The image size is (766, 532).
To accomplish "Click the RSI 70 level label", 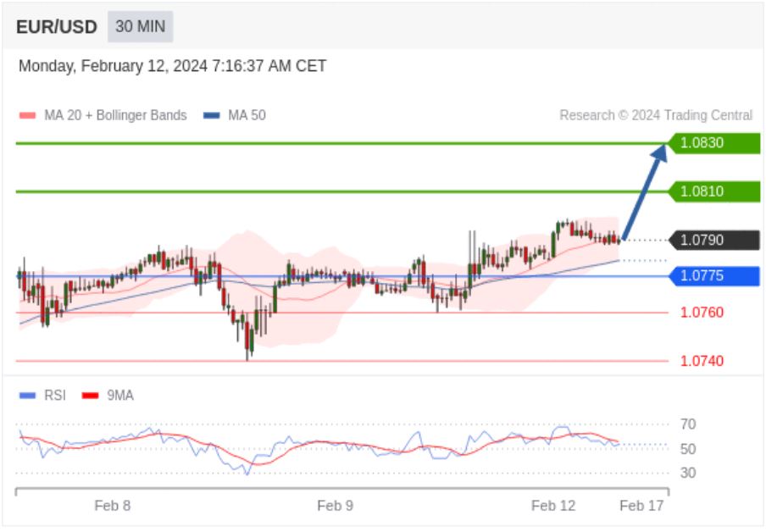I will pos(688,424).
